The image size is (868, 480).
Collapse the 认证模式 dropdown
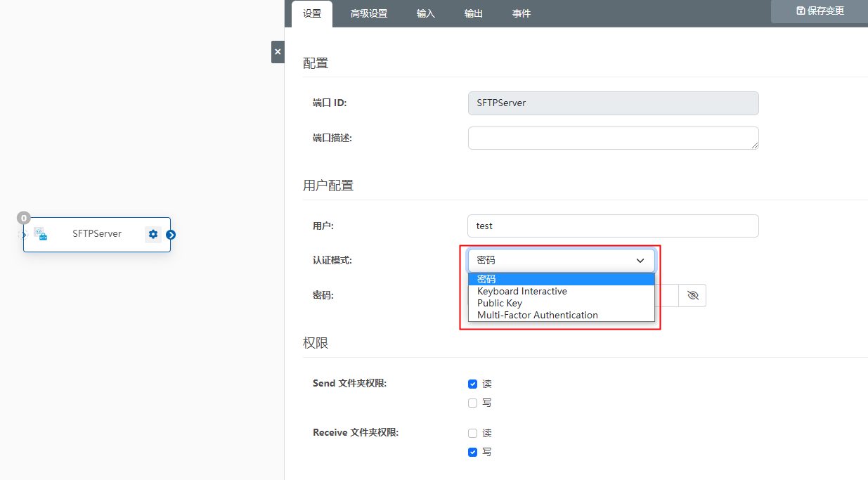[562, 260]
